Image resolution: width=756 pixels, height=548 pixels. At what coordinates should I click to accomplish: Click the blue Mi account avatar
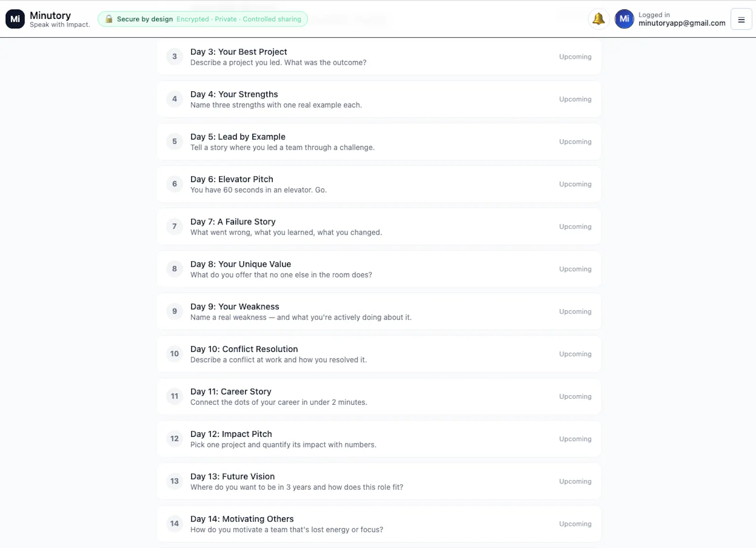click(x=624, y=19)
